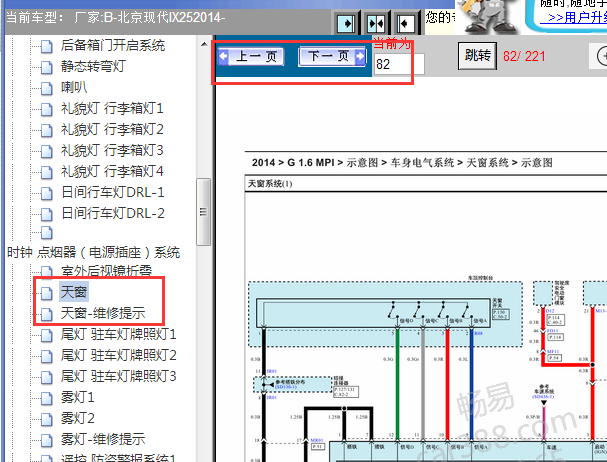Focus the page number field showing 82
607x462 pixels.
pos(399,64)
